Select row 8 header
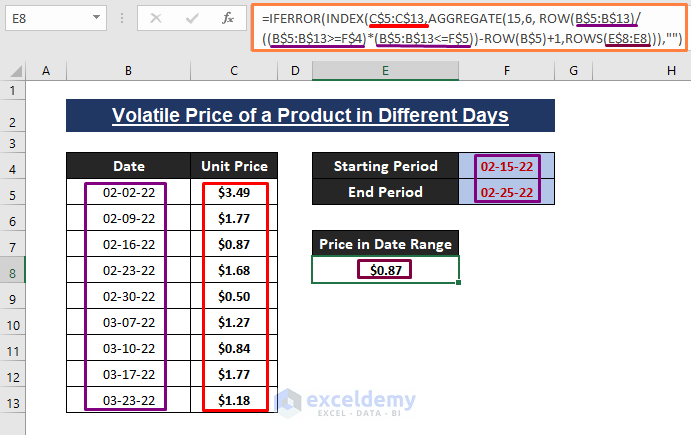The width and height of the screenshot is (691, 435). coord(13,270)
